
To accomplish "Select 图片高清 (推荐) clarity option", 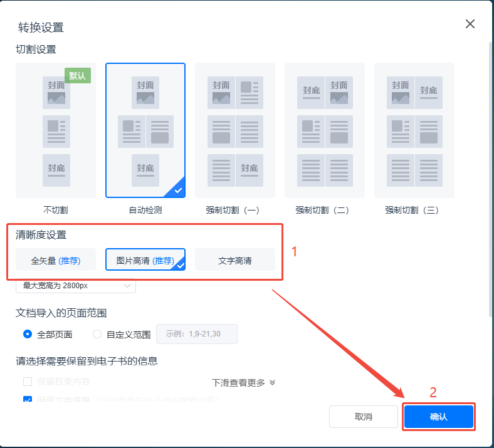I will click(145, 260).
